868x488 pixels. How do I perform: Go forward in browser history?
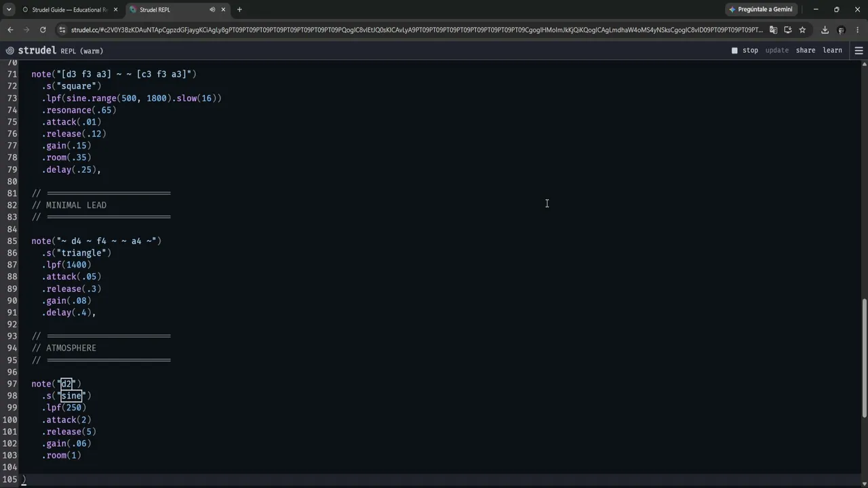coord(26,30)
